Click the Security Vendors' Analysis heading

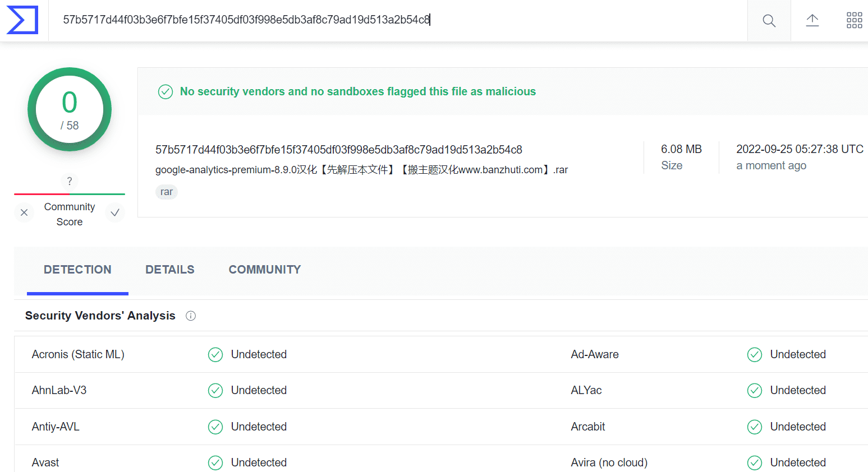[x=100, y=316]
